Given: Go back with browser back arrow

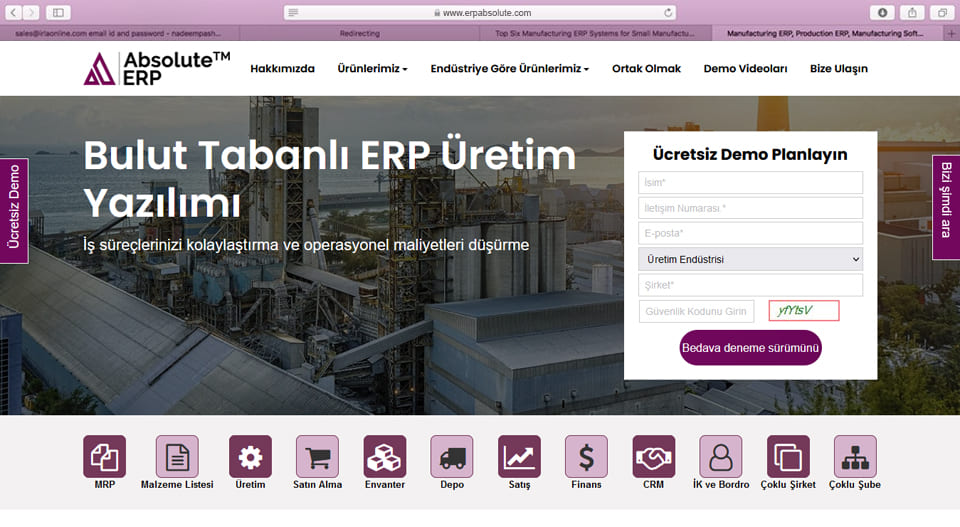Looking at the screenshot, I should coord(13,12).
